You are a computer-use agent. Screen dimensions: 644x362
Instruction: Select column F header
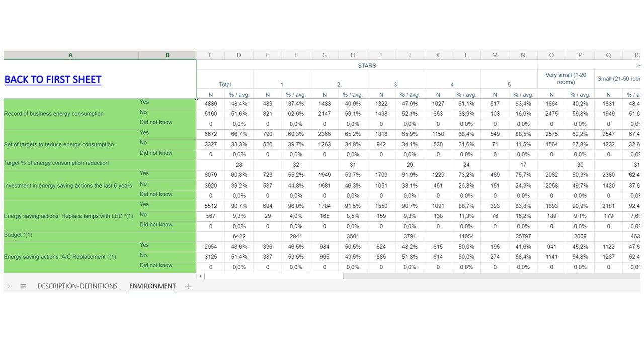pos(296,55)
